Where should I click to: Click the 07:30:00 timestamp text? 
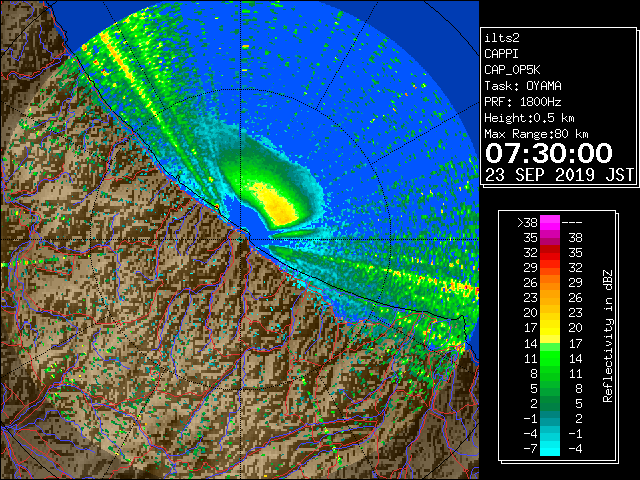coord(549,153)
